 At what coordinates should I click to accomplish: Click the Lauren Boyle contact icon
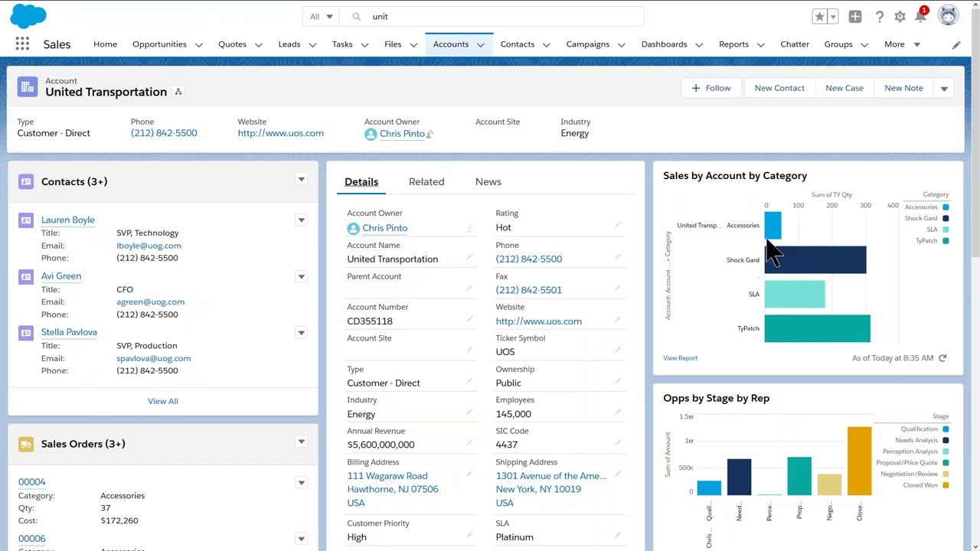pos(26,220)
